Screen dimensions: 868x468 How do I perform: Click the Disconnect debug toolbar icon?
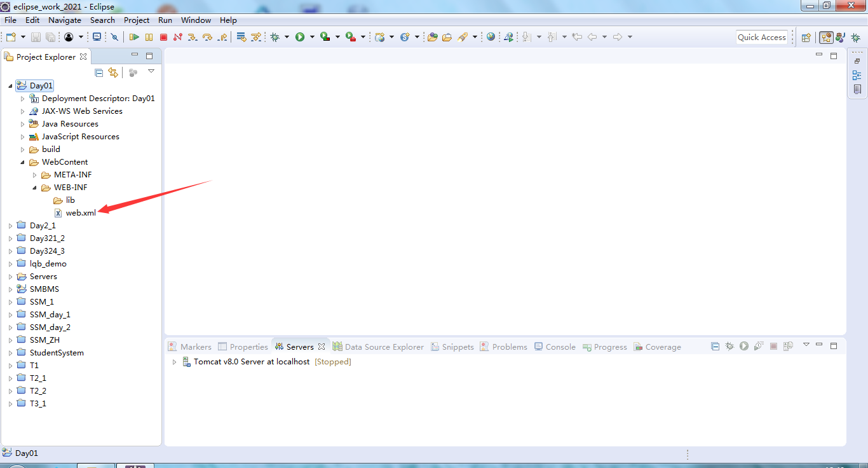(178, 38)
